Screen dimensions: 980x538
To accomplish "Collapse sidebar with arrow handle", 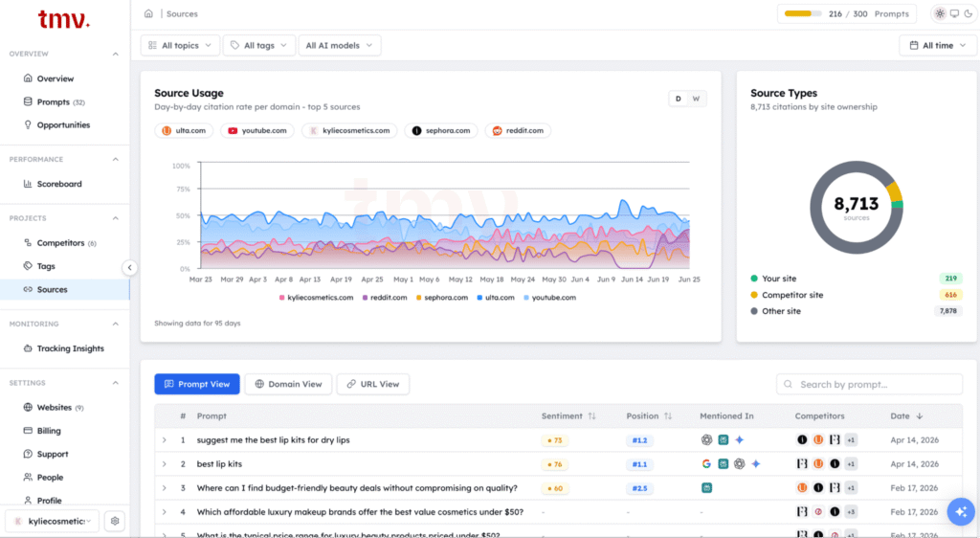I will pos(129,267).
